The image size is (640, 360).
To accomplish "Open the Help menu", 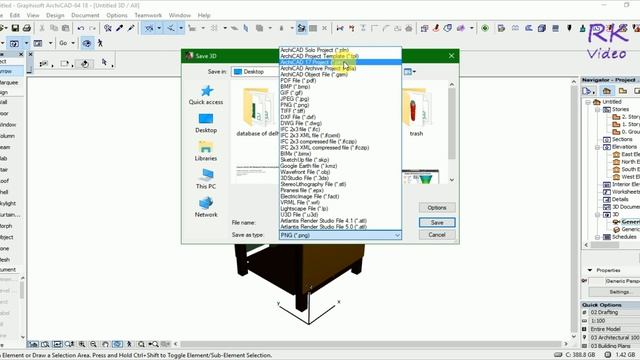I will tap(204, 15).
